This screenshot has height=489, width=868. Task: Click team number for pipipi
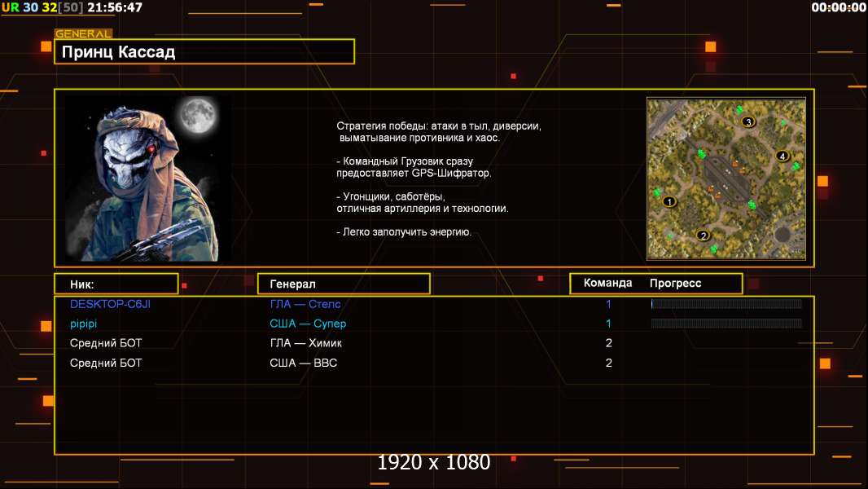coord(608,324)
